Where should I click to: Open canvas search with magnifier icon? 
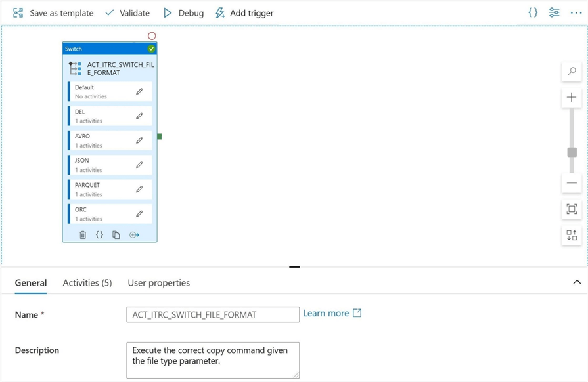pos(571,71)
